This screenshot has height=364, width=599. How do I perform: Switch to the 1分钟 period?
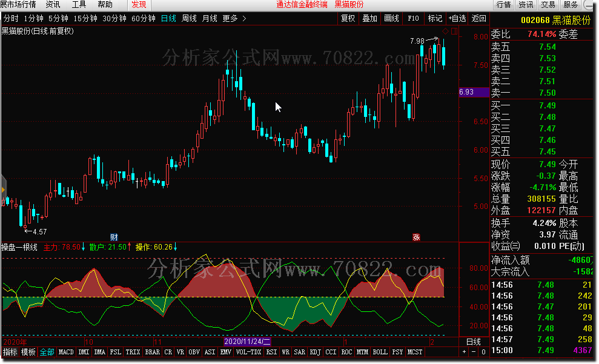(x=34, y=18)
